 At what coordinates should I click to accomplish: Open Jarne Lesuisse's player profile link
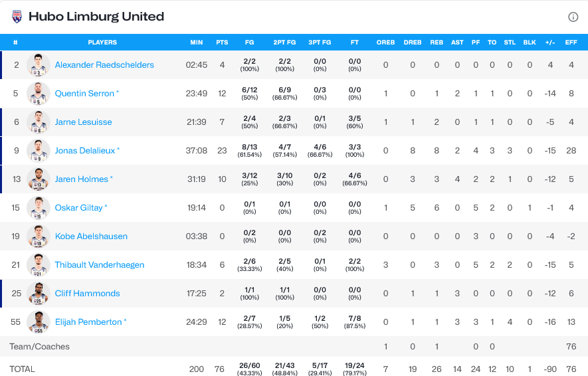point(83,122)
